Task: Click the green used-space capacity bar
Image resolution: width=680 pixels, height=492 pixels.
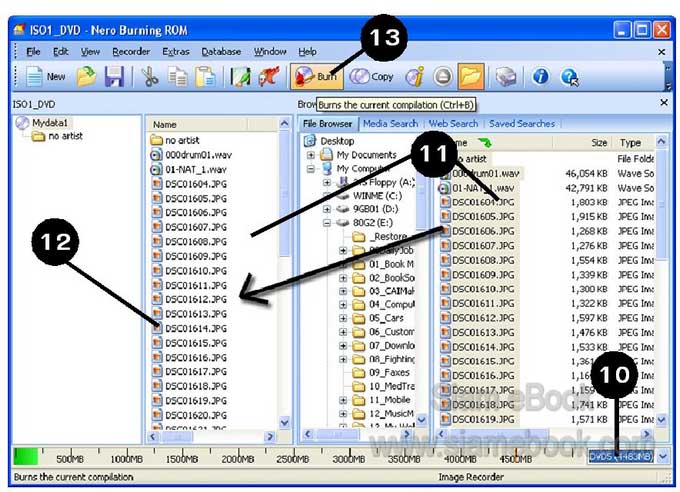Action: 26,457
